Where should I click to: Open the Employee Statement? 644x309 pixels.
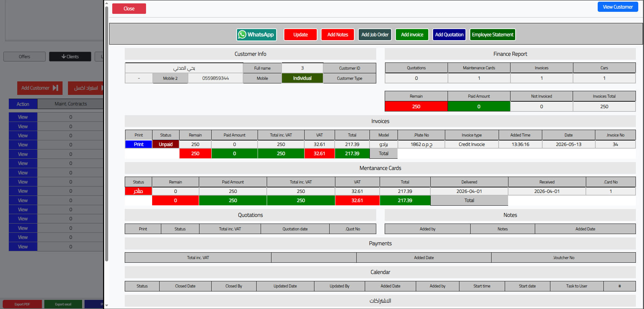[x=493, y=34]
